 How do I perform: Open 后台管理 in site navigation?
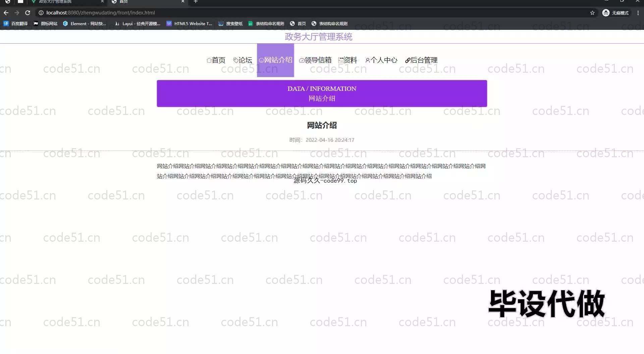coord(421,60)
